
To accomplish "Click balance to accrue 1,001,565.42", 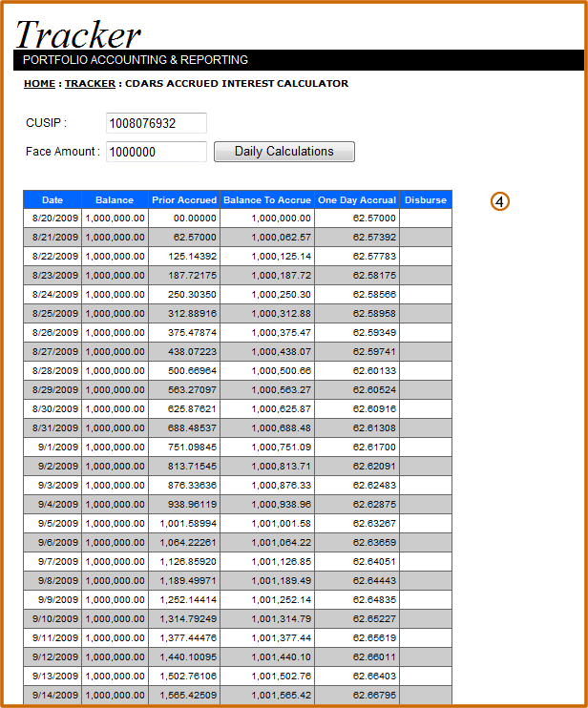I will click(x=267, y=695).
